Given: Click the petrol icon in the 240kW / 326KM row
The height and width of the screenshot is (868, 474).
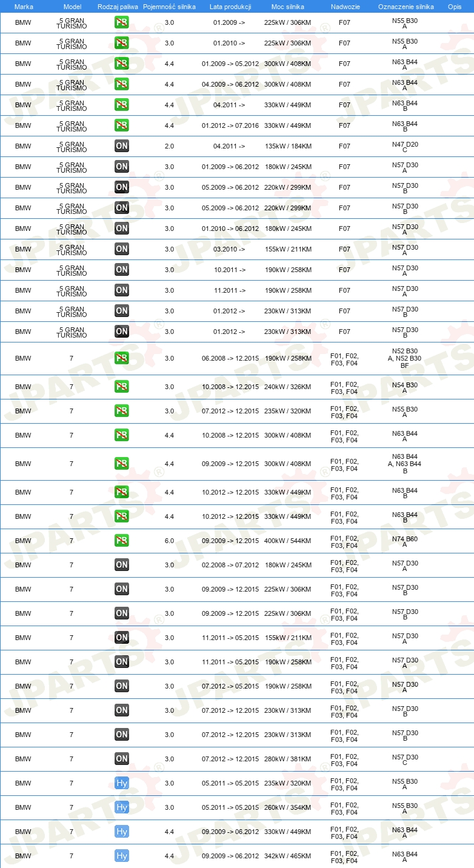Looking at the screenshot, I should 122,387.
